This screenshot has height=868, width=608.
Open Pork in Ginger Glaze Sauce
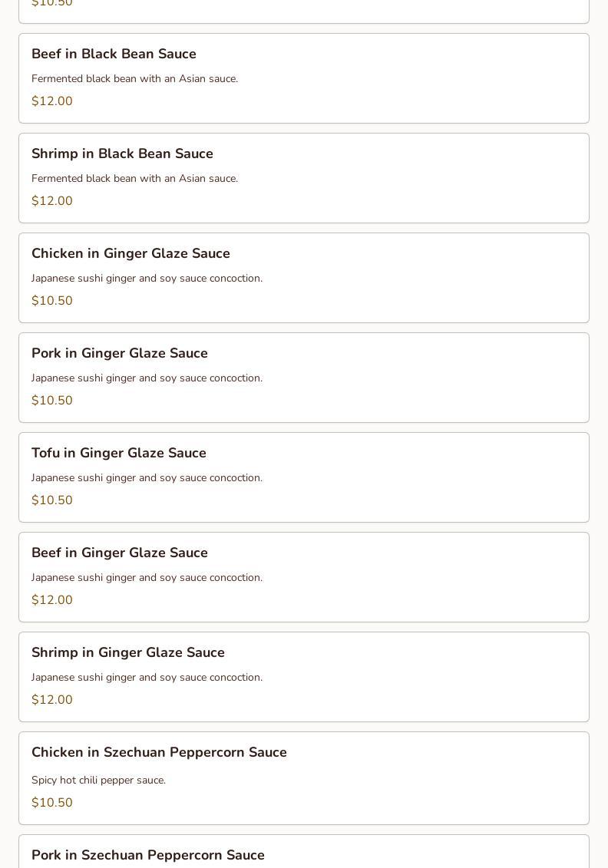[x=120, y=353]
